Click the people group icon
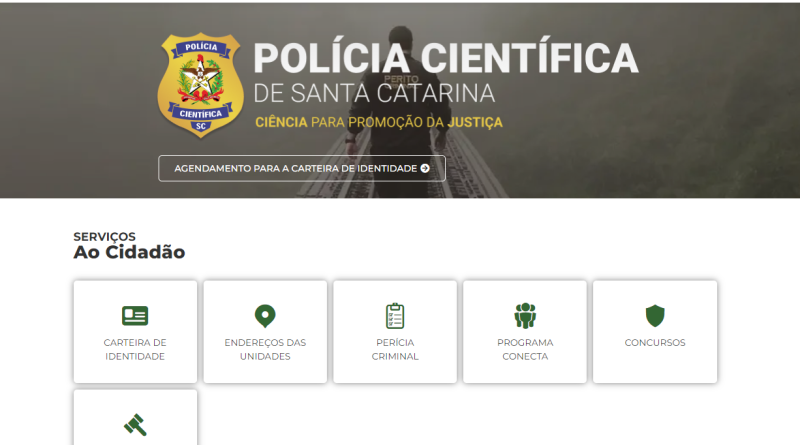Viewport: 800px width, 445px height. (x=525, y=316)
